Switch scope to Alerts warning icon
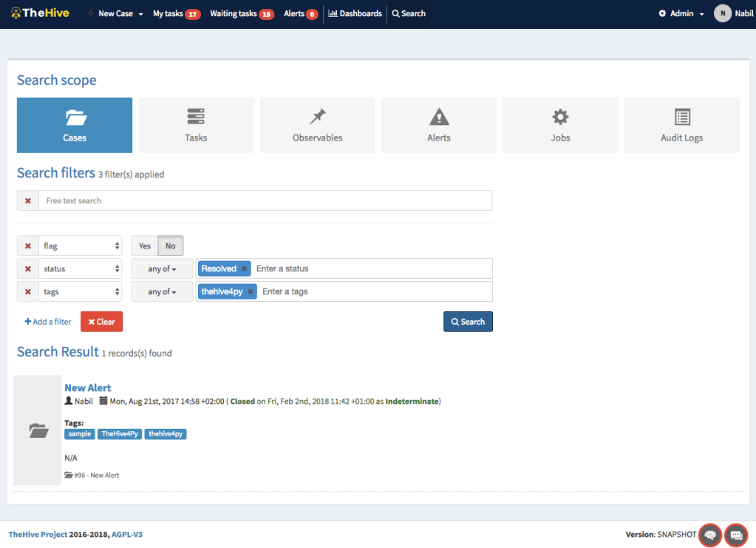Viewport: 756px width, 548px height. point(439,117)
